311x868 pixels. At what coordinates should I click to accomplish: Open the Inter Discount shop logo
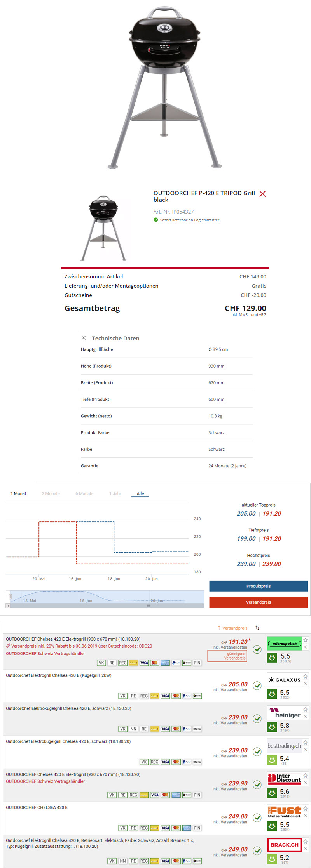click(x=285, y=778)
